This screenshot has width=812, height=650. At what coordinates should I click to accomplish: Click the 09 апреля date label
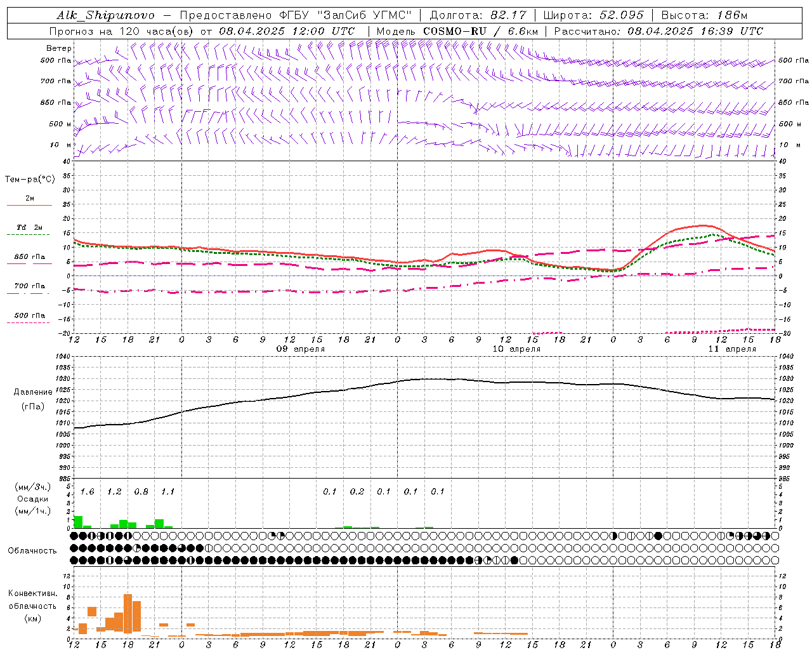pyautogui.click(x=301, y=349)
